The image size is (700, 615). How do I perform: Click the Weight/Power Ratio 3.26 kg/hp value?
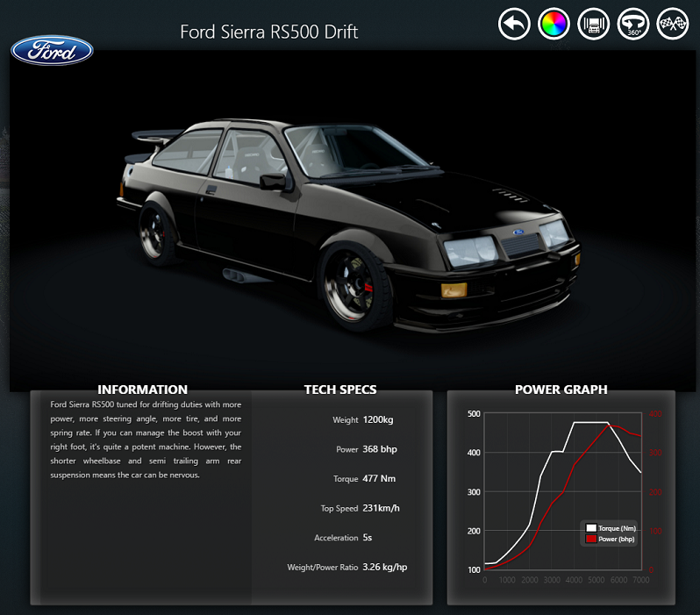click(x=385, y=567)
